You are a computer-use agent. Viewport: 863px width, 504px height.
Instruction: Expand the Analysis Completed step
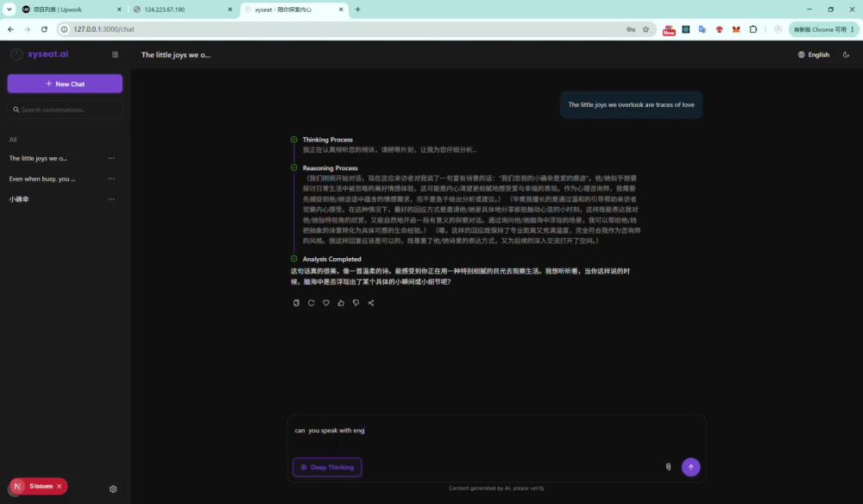coord(331,259)
